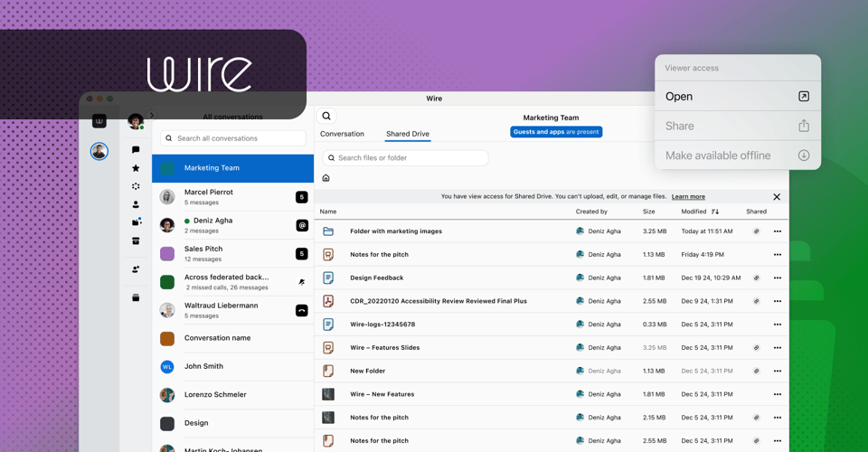Screen dimensions: 868x452
Task: Open the file named Design Feedback
Action: tap(376, 278)
